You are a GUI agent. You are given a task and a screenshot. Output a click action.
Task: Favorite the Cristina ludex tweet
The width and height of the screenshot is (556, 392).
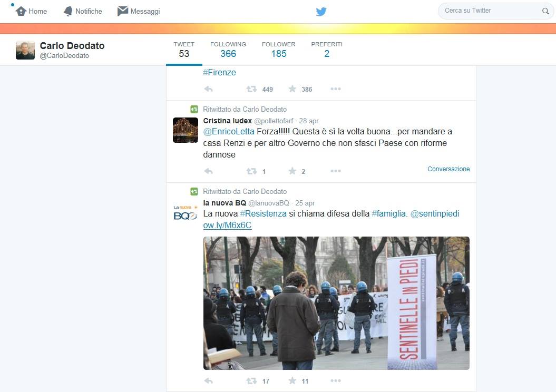pos(292,171)
